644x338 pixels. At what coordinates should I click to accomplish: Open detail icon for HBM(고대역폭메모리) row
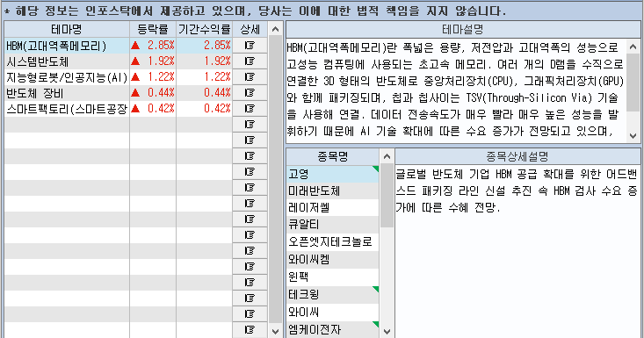coord(250,45)
